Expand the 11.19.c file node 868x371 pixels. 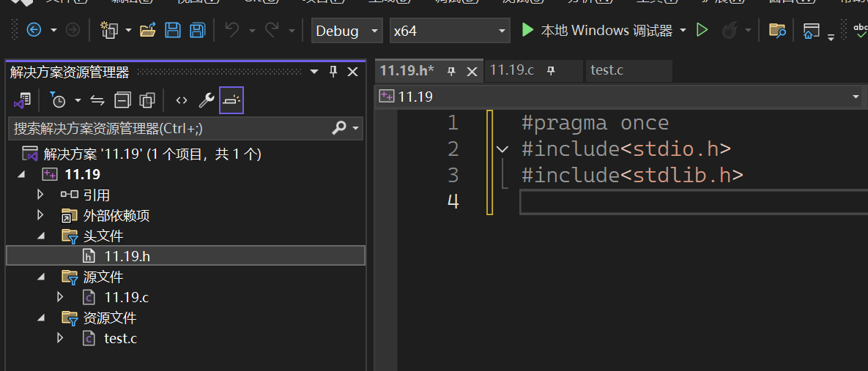tap(60, 298)
